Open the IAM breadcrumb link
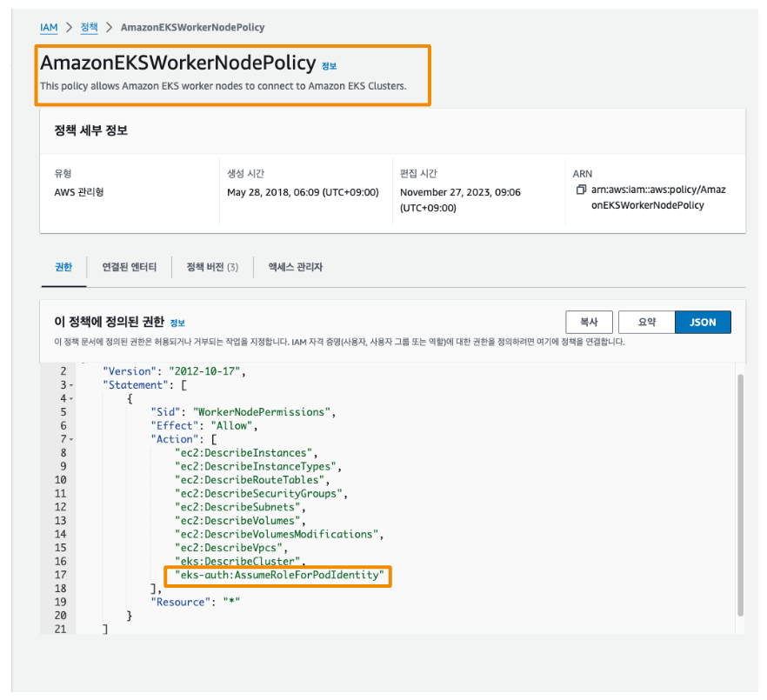 [49, 28]
